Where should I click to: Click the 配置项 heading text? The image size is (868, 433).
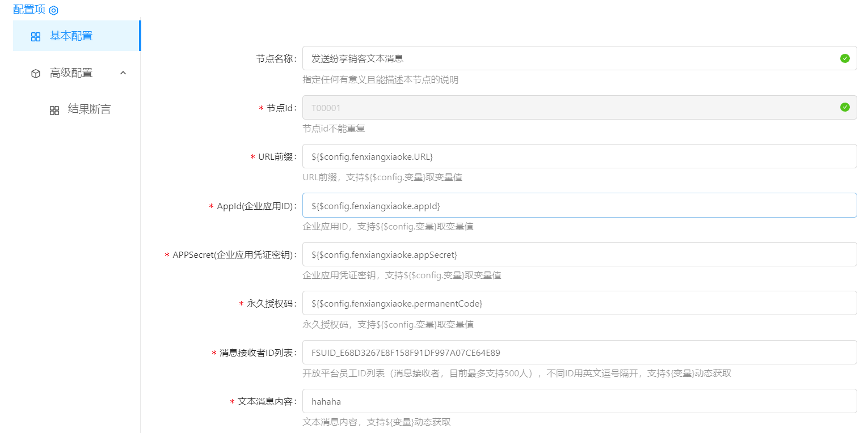pyautogui.click(x=29, y=10)
